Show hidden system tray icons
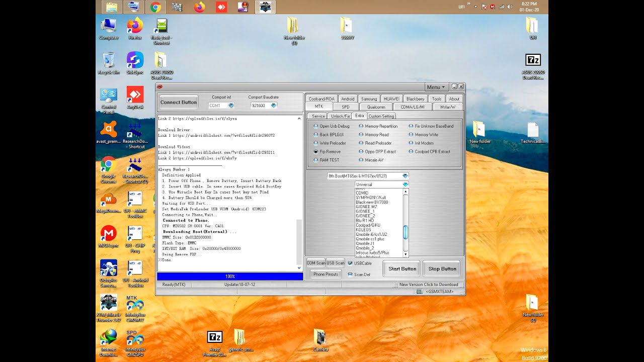 point(475,7)
